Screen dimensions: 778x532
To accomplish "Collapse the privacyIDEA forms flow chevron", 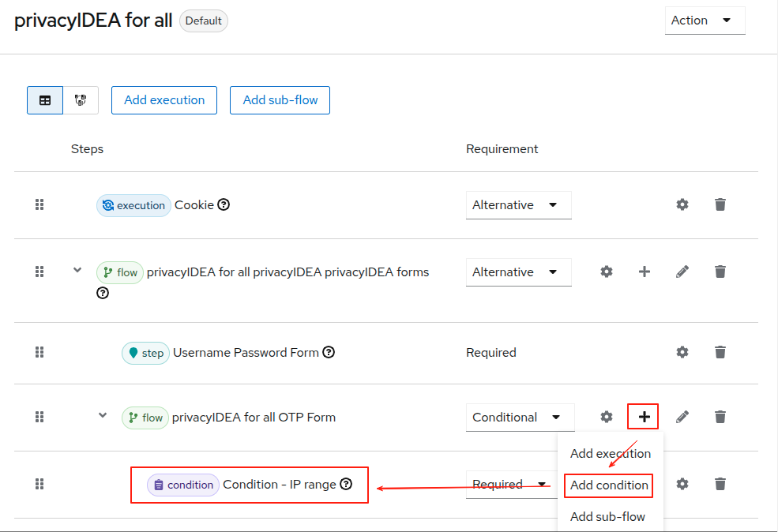I will tap(77, 270).
